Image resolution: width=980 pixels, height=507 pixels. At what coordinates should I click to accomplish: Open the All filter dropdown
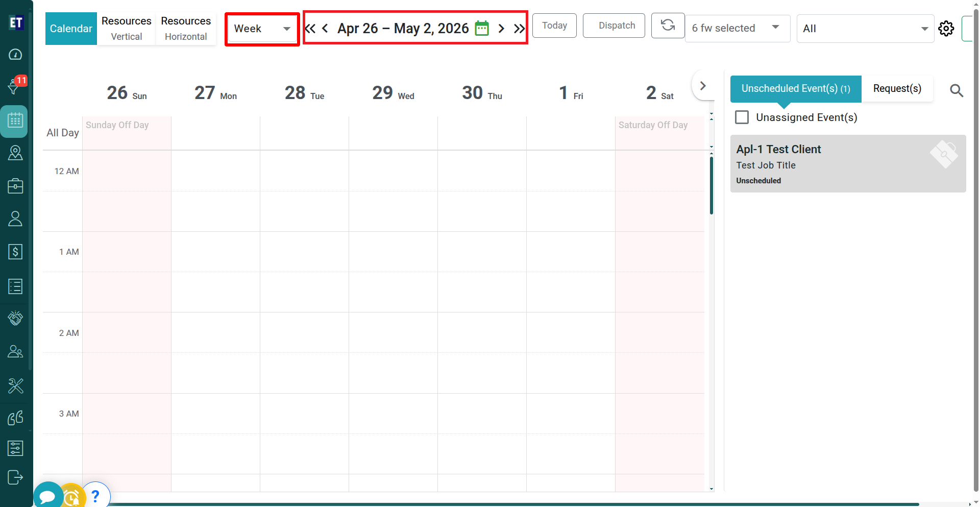[x=865, y=29]
